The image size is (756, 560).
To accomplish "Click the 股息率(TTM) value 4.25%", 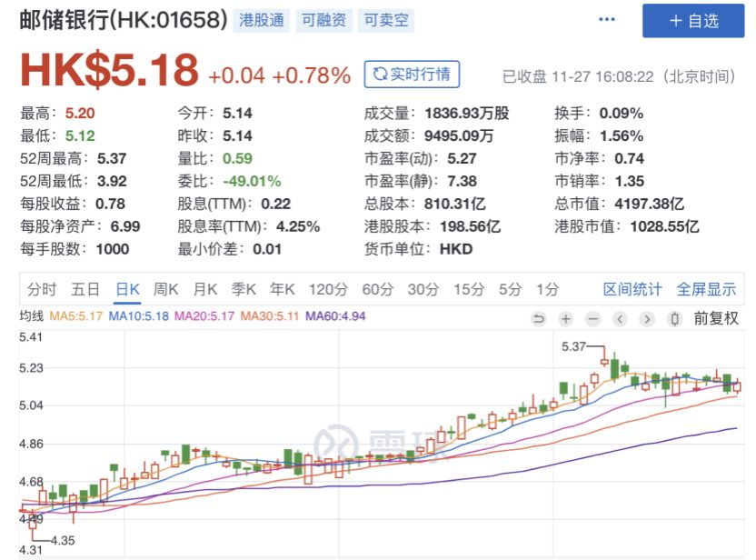I will pyautogui.click(x=298, y=226).
